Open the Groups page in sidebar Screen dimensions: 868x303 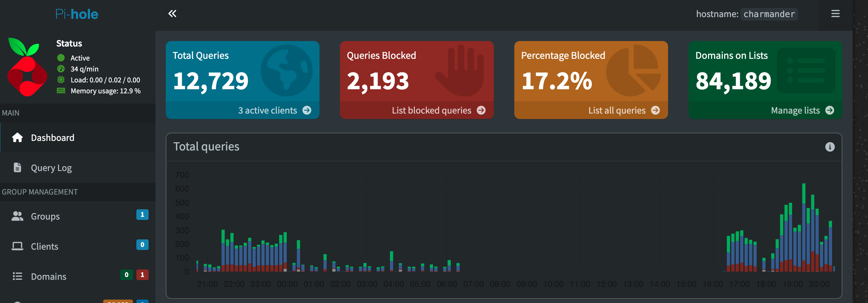(45, 216)
